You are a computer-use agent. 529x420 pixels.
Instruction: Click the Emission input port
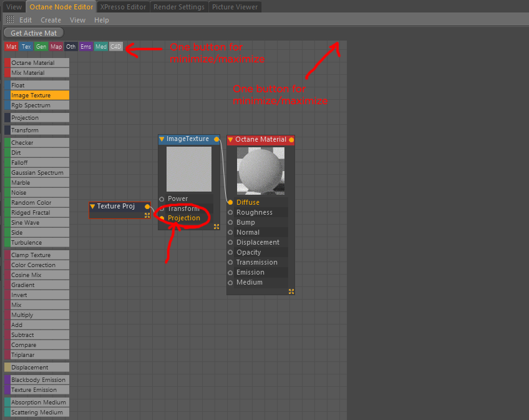click(230, 273)
